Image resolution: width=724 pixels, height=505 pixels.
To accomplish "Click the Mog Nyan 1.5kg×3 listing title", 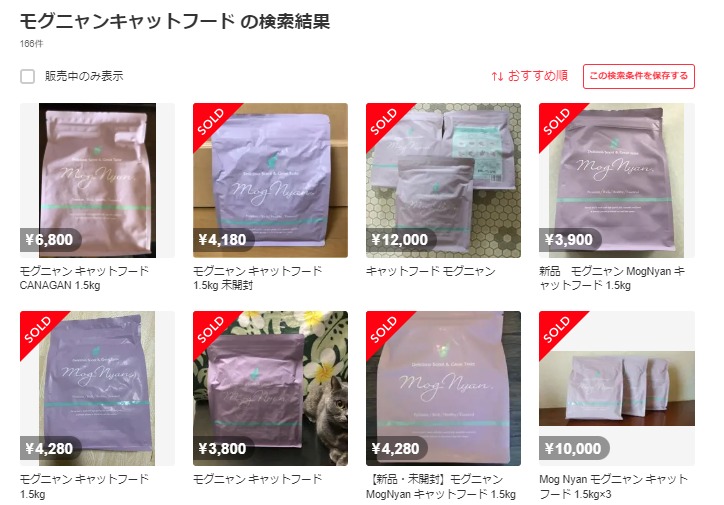I will tap(613, 487).
